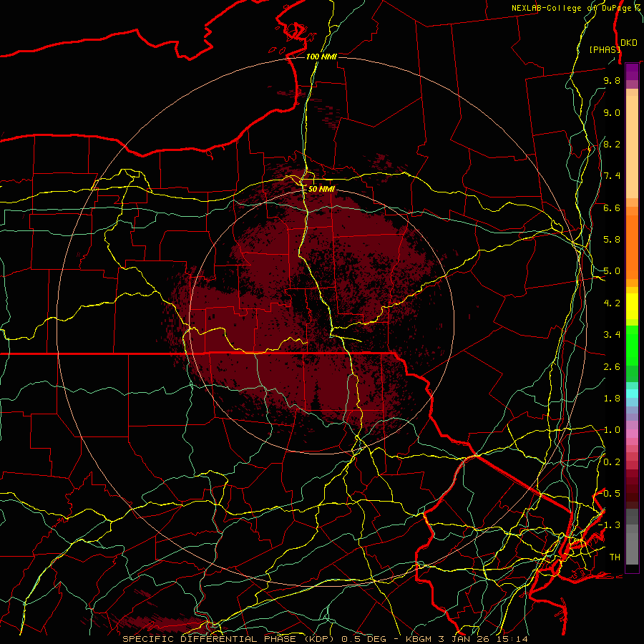Click the 50 NMI range ring label
This screenshot has width=644, height=644.
(x=321, y=189)
